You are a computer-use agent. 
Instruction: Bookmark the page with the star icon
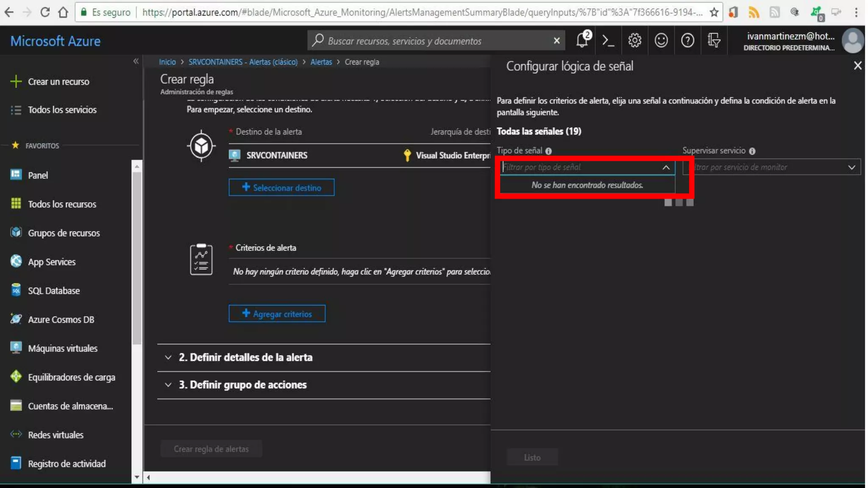(x=714, y=12)
